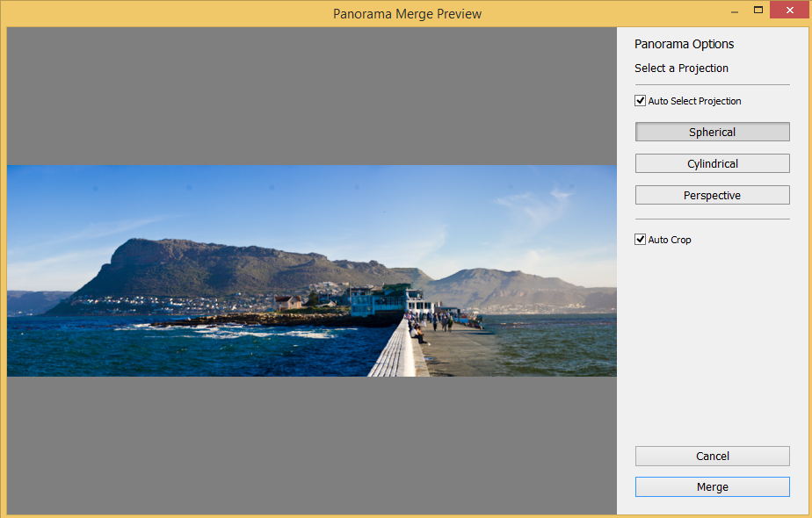Apply the Perspective projection

tap(712, 195)
